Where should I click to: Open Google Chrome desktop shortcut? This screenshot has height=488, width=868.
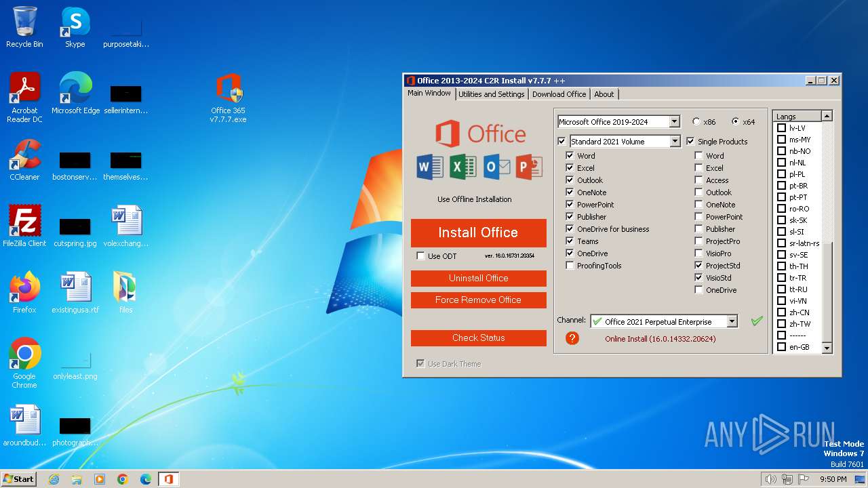point(24,363)
